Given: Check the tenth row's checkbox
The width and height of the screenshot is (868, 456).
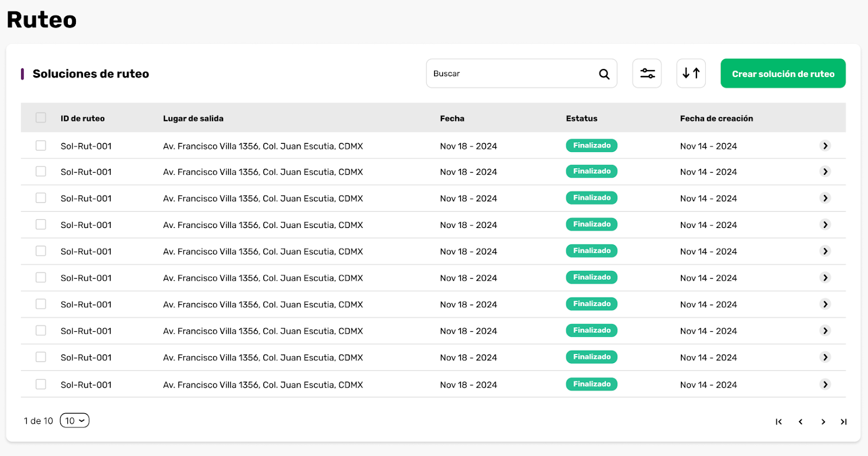Looking at the screenshot, I should [x=41, y=384].
